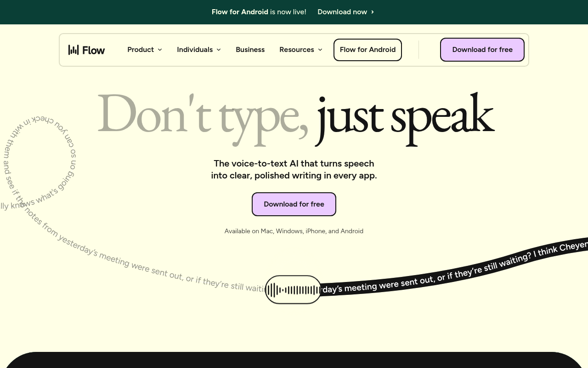588x368 pixels.
Task: Expand the Product dropdown chevron
Action: click(x=160, y=50)
